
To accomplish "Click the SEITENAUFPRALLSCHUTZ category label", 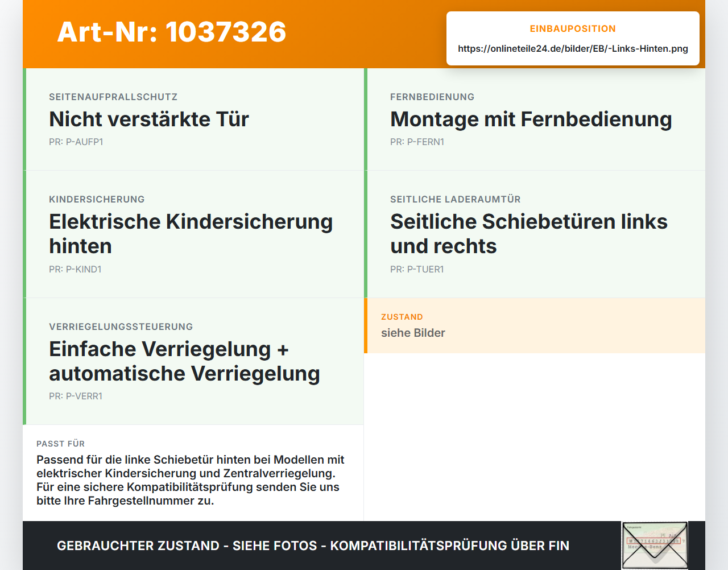I will (x=113, y=97).
